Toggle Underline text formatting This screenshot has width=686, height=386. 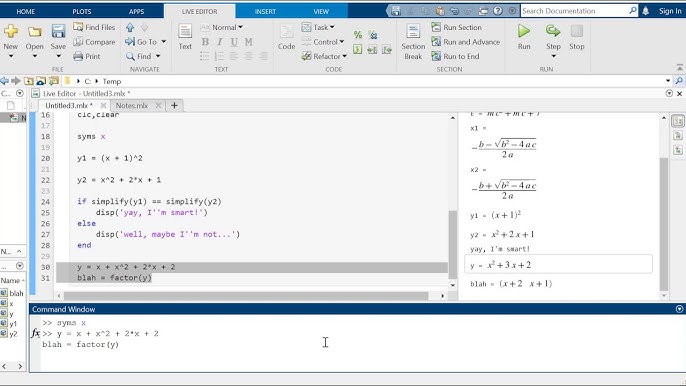pos(234,42)
